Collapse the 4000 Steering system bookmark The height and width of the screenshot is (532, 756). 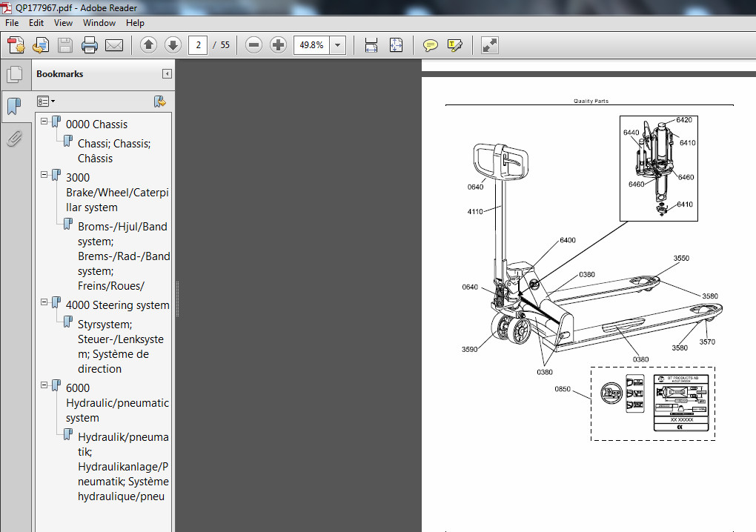pyautogui.click(x=44, y=302)
